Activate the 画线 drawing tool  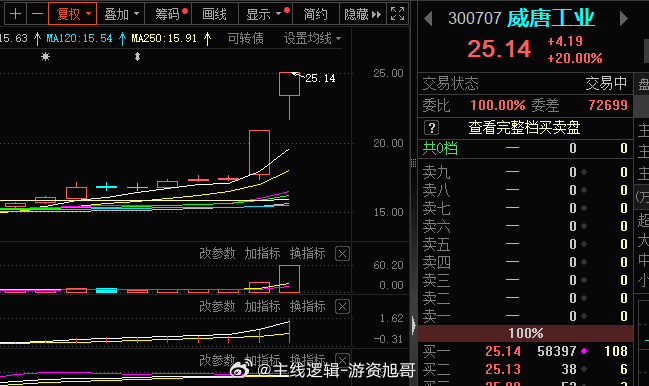click(215, 14)
